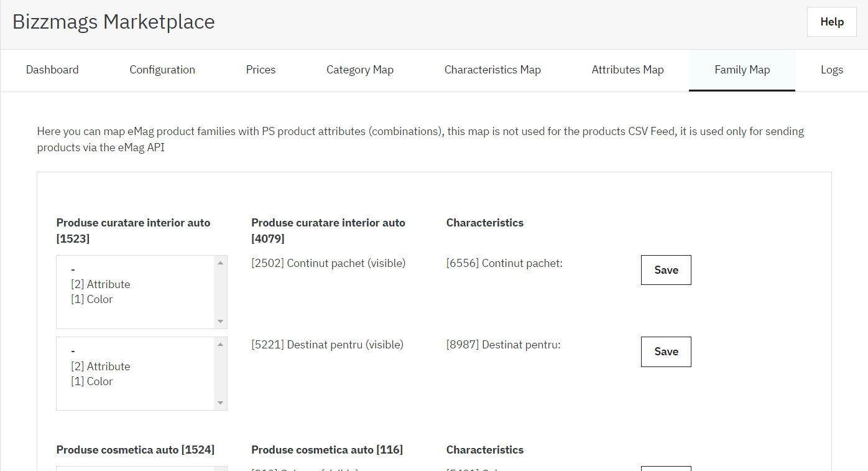Click scroll-up arrow of Destinat pentru list
Viewport: 868px width, 471px height.
pos(220,344)
